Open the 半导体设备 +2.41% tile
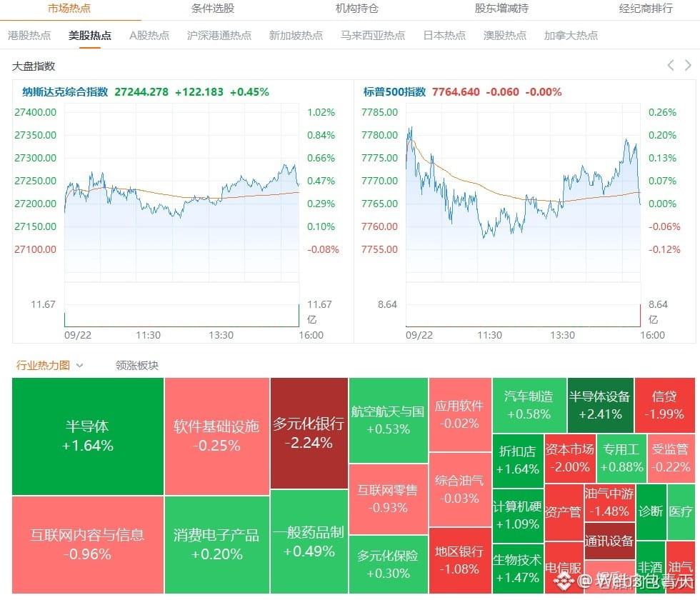This screenshot has height=600, width=700. tap(600, 406)
